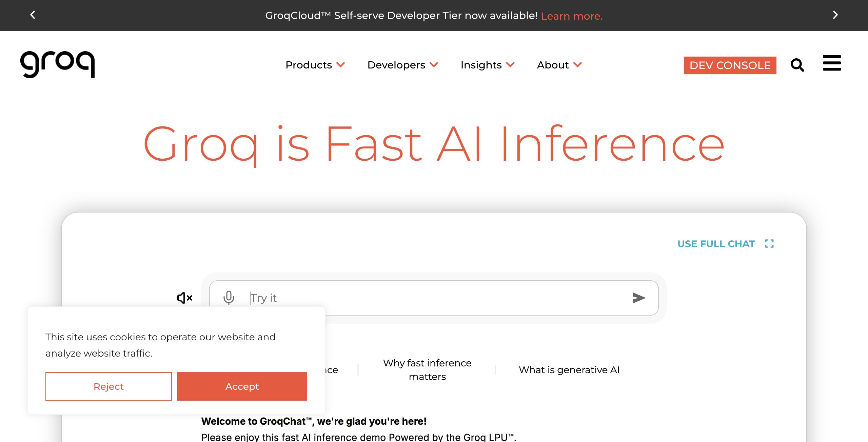Go to next announcement banner slide
The width and height of the screenshot is (868, 442).
835,15
